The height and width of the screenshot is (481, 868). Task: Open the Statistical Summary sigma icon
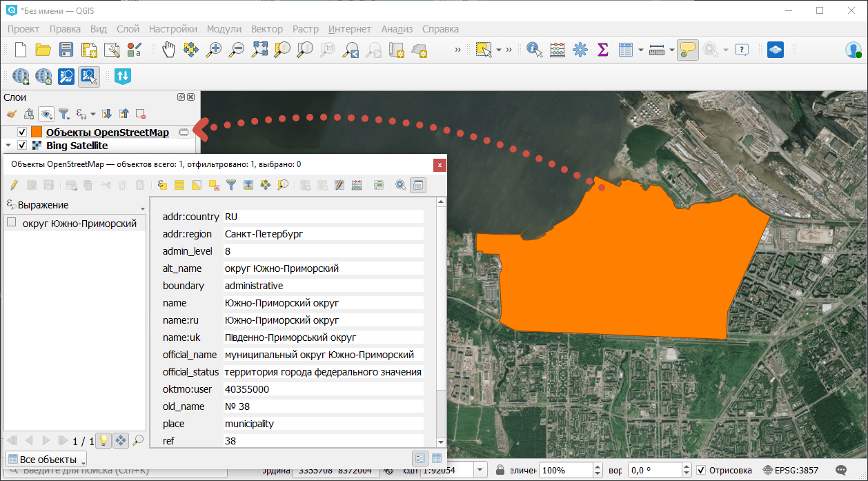(602, 49)
